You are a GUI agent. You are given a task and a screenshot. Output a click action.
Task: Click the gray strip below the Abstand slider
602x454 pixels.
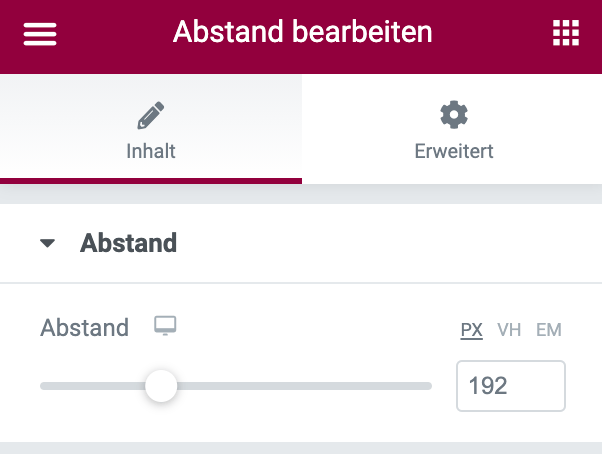[x=301, y=447]
